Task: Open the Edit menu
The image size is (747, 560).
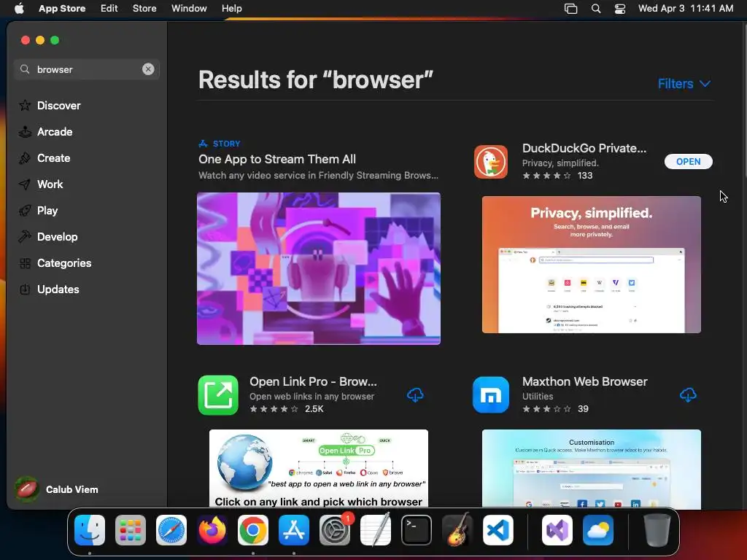Action: coord(109,9)
